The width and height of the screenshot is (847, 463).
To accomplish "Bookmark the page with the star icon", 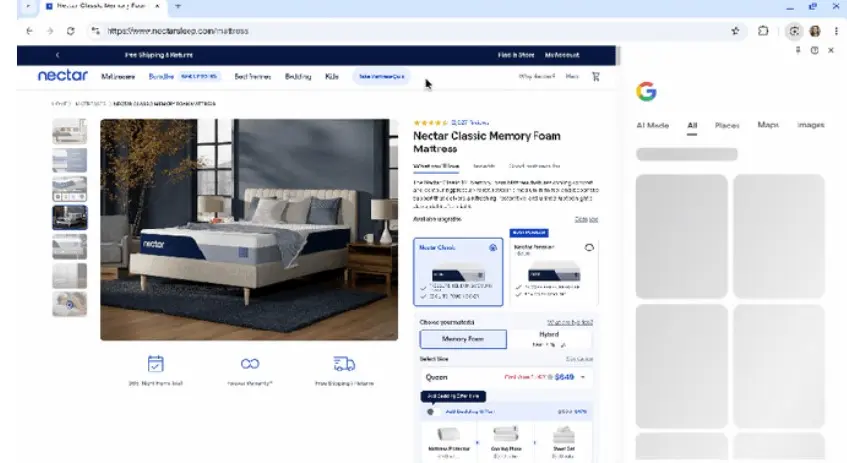I will click(x=735, y=31).
